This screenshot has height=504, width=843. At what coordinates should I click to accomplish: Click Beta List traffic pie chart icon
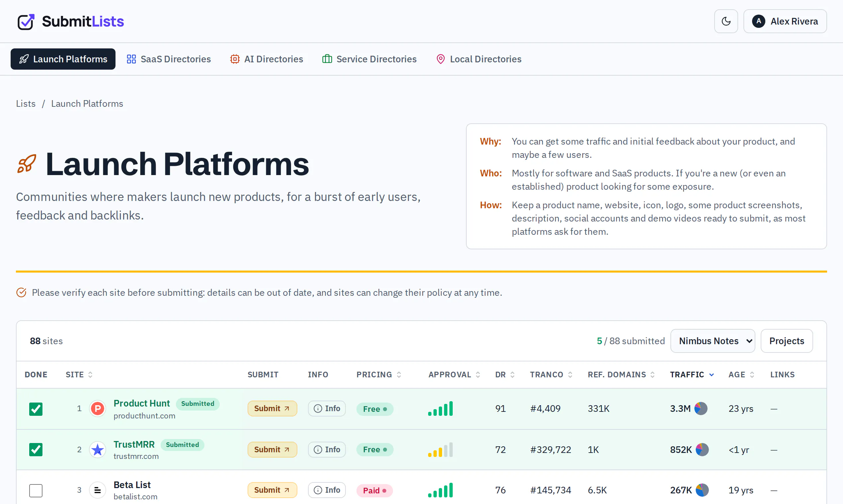click(x=702, y=490)
